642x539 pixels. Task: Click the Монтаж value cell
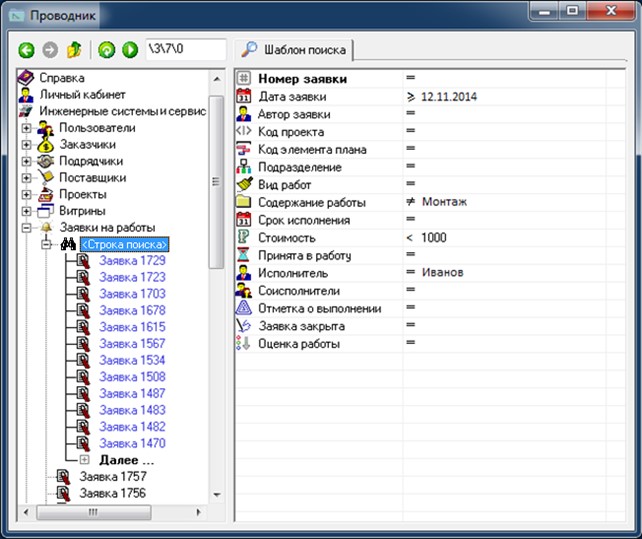tap(444, 202)
